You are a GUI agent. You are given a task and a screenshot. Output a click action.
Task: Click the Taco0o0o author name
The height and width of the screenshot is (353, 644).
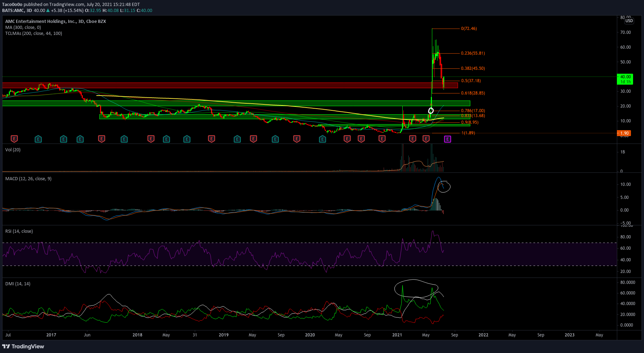[x=12, y=5]
